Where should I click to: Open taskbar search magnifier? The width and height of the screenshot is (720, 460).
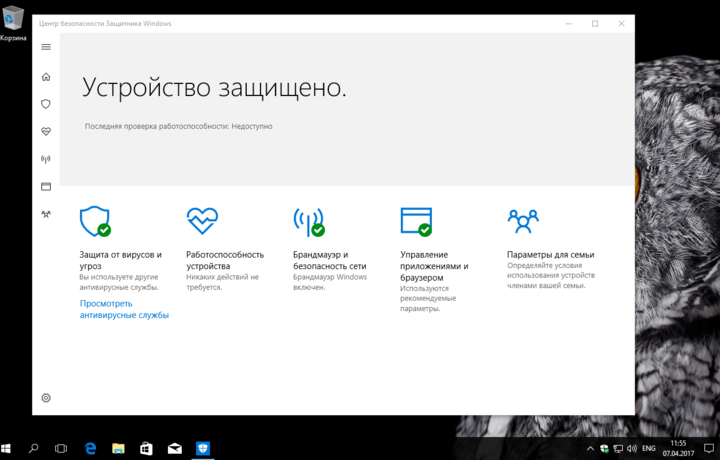click(34, 449)
